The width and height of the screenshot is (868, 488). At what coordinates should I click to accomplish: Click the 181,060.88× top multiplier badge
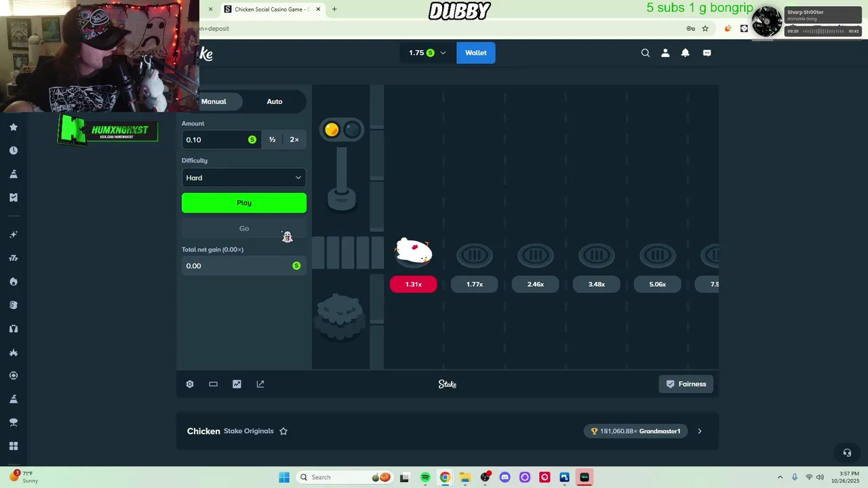[636, 431]
